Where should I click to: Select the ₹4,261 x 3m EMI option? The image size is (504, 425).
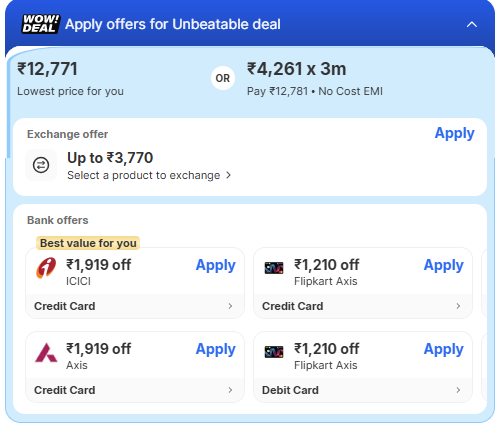point(314,78)
